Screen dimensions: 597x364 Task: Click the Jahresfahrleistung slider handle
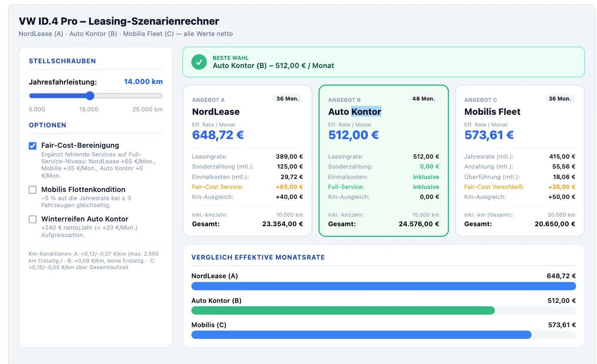[x=90, y=96]
